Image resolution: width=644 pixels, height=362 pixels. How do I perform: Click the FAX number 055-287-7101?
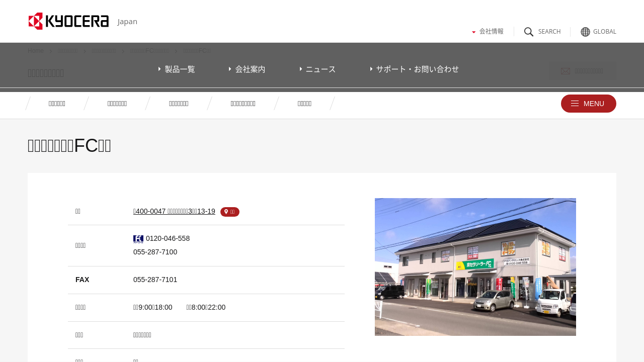pos(155,280)
